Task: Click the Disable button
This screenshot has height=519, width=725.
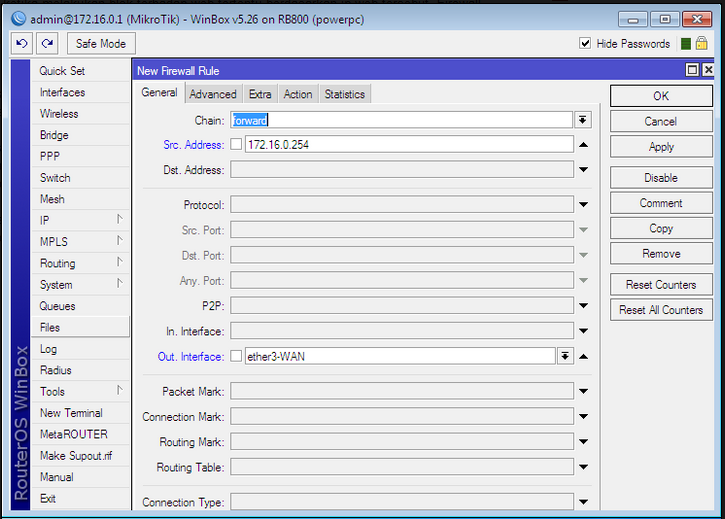Action: pos(661,178)
